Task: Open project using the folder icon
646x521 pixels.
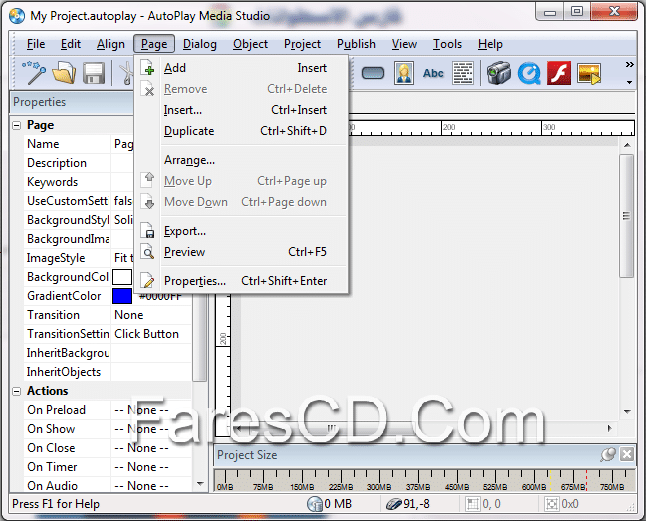Action: pos(64,73)
